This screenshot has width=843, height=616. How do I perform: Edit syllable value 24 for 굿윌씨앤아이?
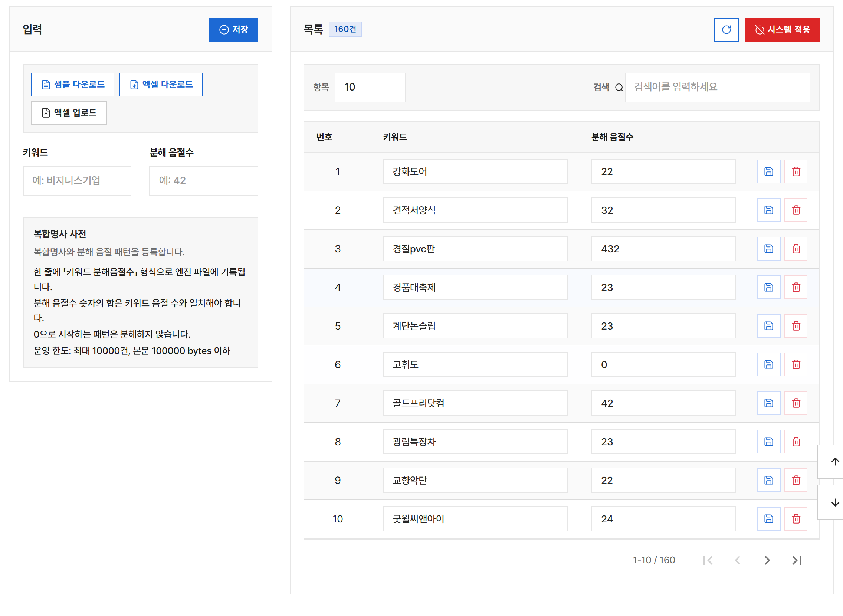coord(663,519)
